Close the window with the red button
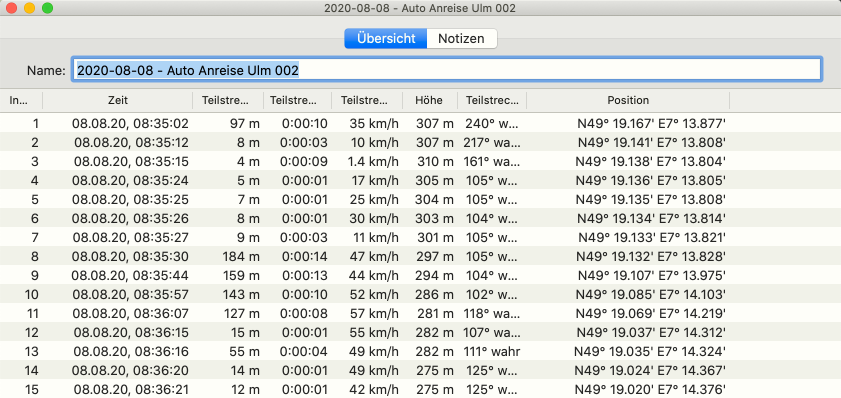The image size is (841, 398). (11, 8)
